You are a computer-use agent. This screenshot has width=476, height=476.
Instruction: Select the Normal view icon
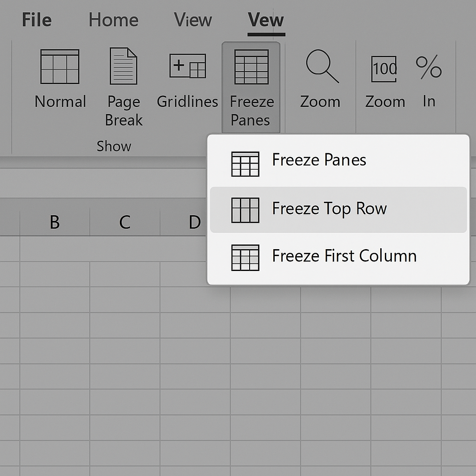pyautogui.click(x=60, y=66)
